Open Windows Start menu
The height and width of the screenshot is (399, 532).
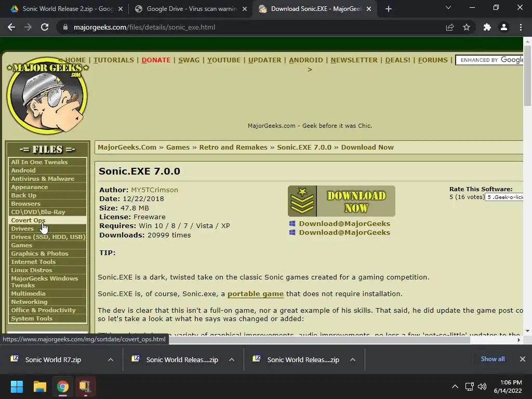[x=17, y=387]
